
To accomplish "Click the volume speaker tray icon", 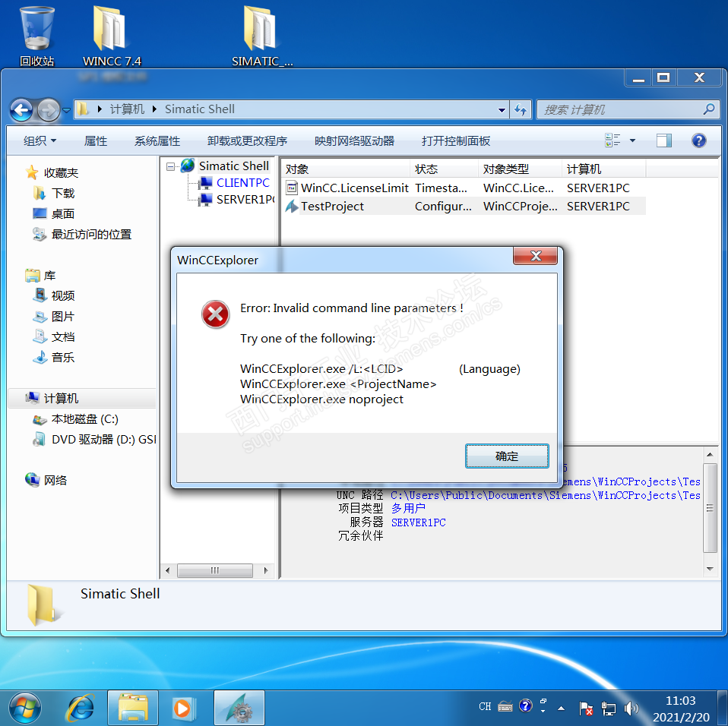I will click(x=631, y=708).
